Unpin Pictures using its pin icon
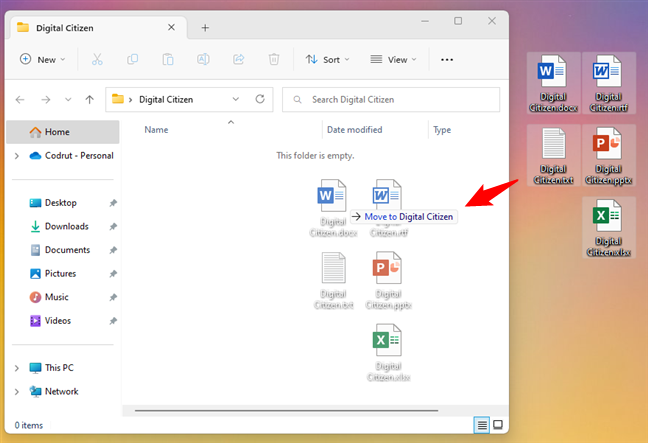This screenshot has width=648, height=443. 113,274
